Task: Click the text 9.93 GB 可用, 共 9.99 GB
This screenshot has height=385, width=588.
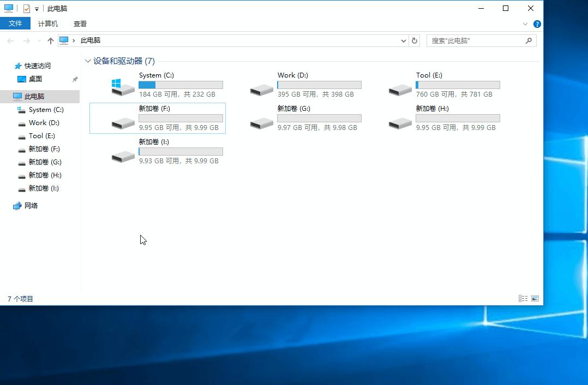Action: [179, 161]
